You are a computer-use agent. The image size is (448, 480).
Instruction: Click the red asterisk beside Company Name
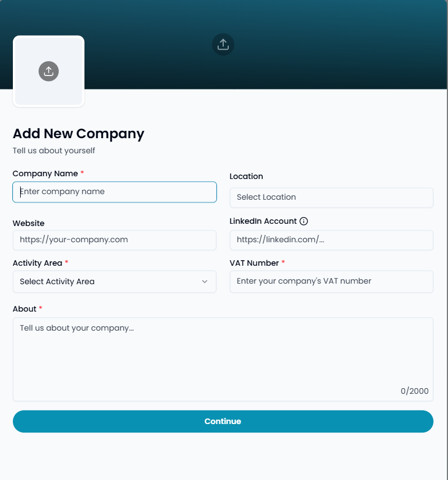click(82, 173)
